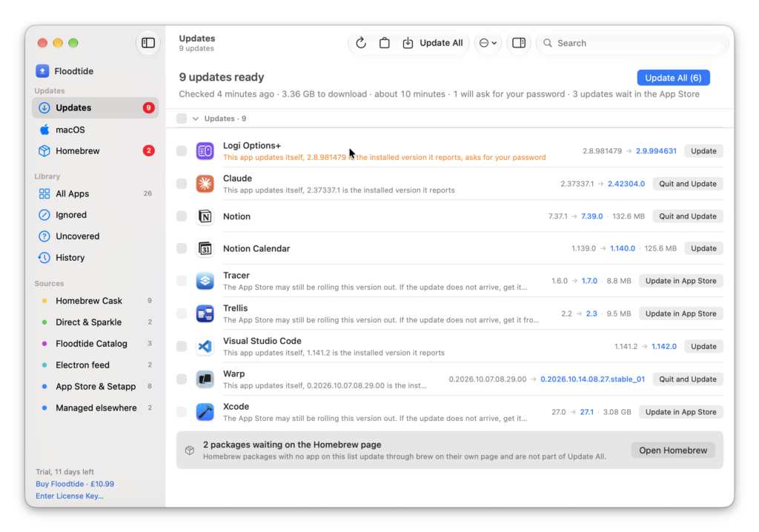The height and width of the screenshot is (532, 759).
Task: Open the Updates sidebar item
Action: [96, 108]
